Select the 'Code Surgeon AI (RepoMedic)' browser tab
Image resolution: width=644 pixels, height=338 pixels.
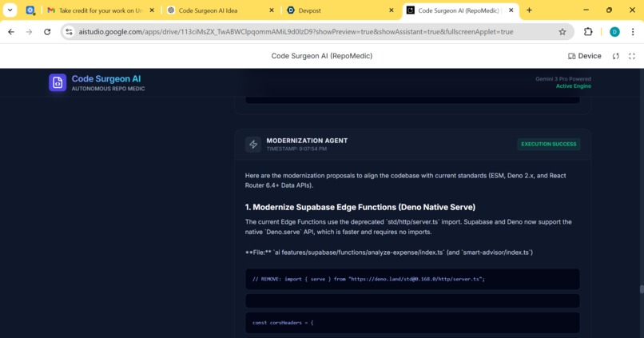tap(459, 10)
